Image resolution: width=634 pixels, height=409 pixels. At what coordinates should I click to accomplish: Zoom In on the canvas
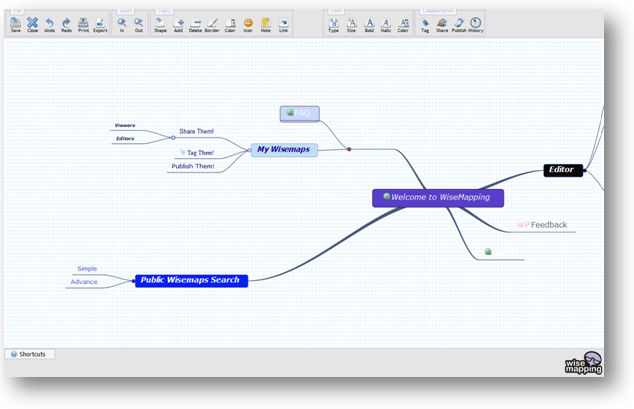point(122,25)
